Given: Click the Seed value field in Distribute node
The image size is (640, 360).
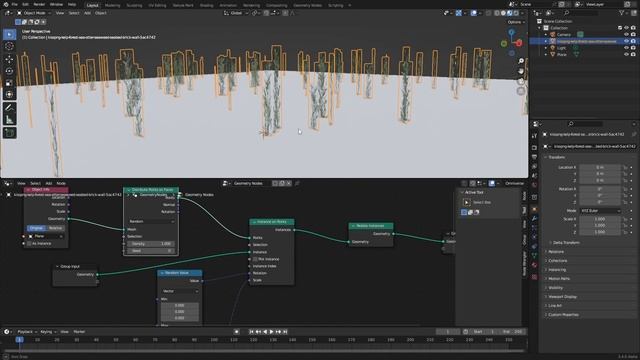Looking at the screenshot, I should click(151, 251).
